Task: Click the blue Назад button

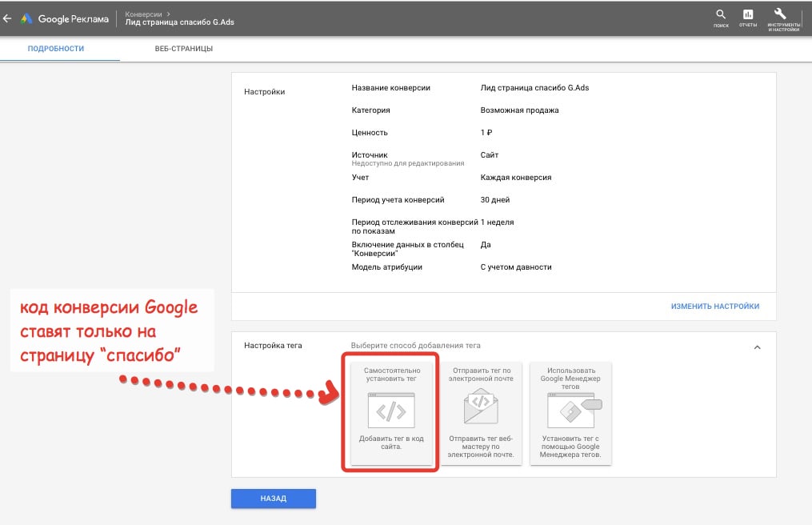Action: 274,499
